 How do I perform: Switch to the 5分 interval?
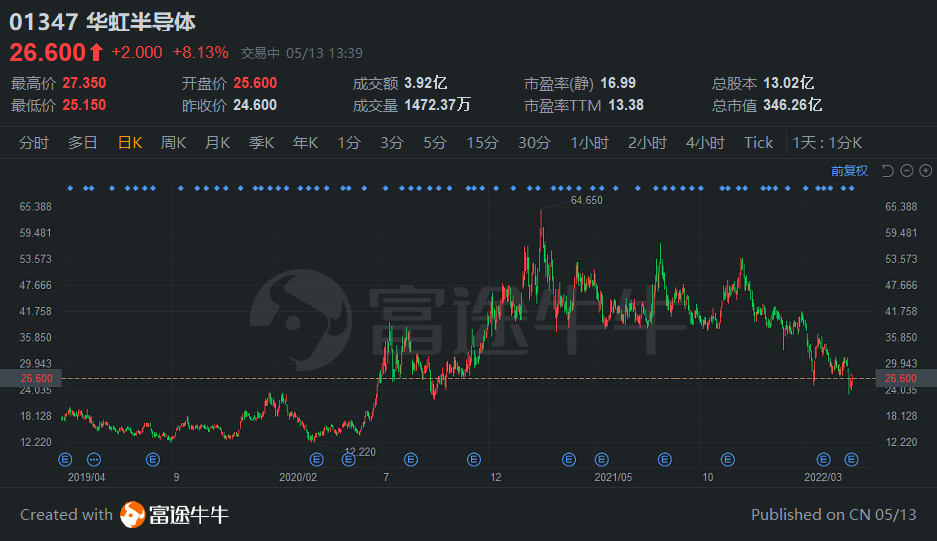coord(435,143)
